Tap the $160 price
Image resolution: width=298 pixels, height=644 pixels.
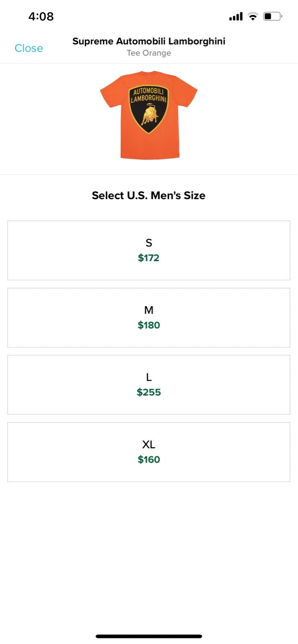pos(149,460)
